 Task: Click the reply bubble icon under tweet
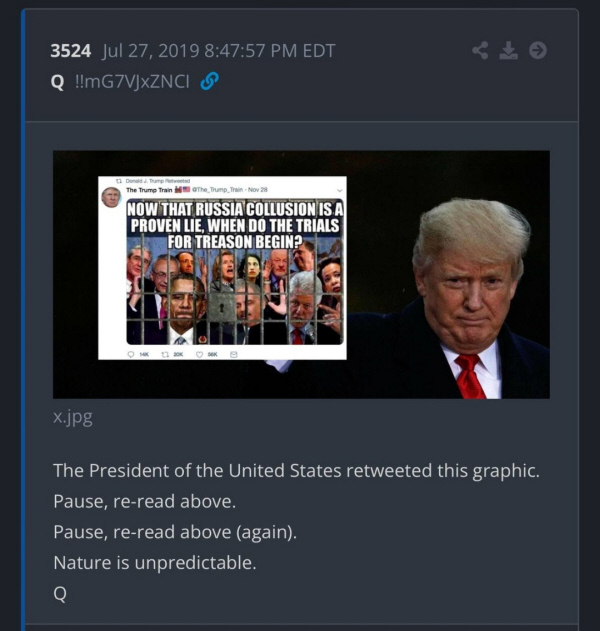(131, 355)
